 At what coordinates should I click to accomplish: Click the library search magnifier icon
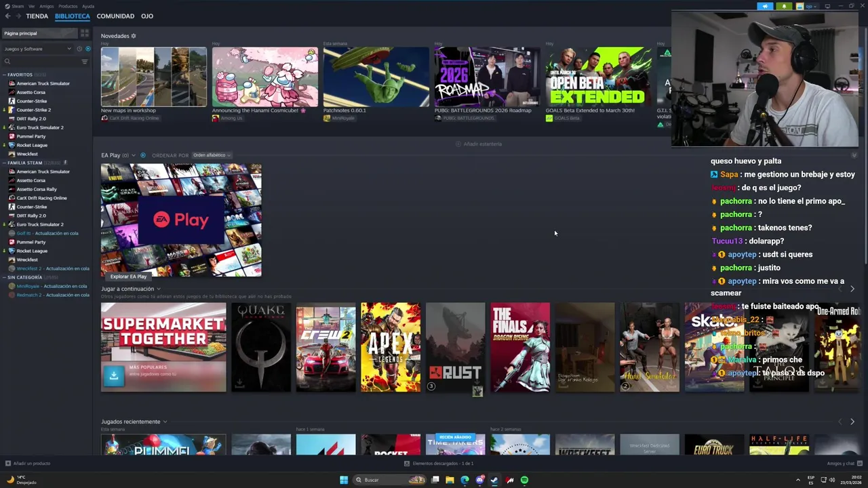(x=7, y=62)
